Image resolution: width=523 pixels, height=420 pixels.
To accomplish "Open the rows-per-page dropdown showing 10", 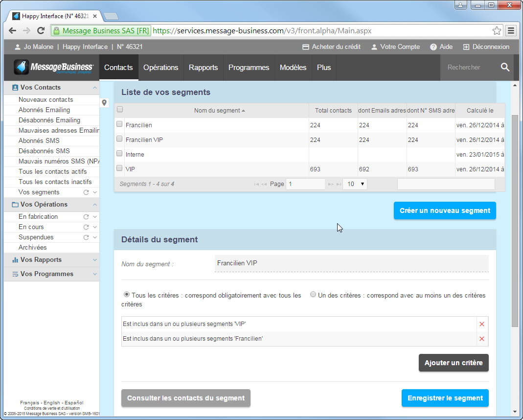I will click(355, 184).
